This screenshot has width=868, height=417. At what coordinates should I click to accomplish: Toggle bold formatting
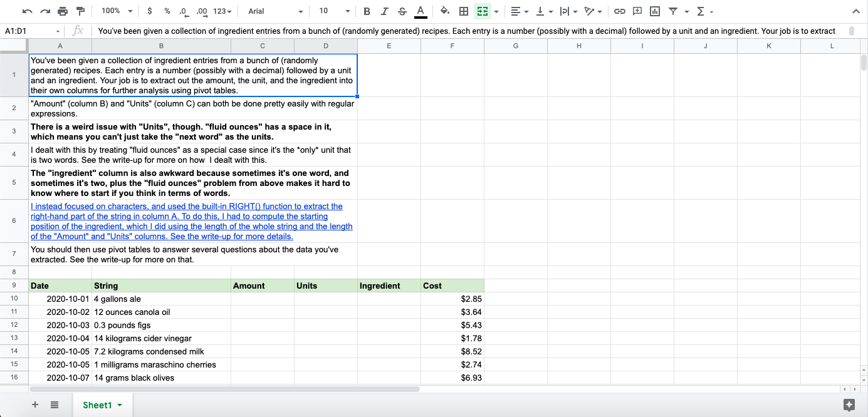pos(367,11)
